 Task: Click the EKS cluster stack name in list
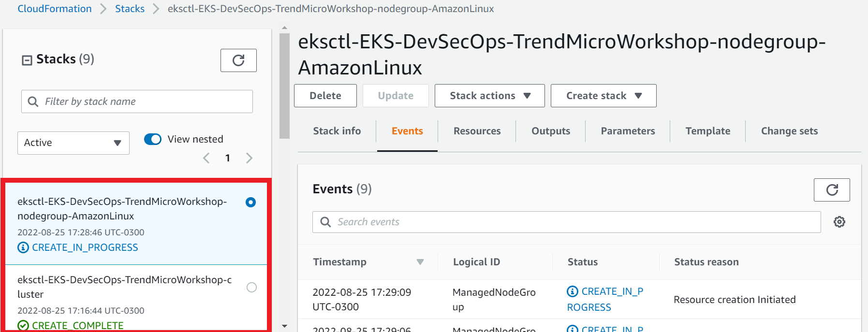[x=125, y=287]
